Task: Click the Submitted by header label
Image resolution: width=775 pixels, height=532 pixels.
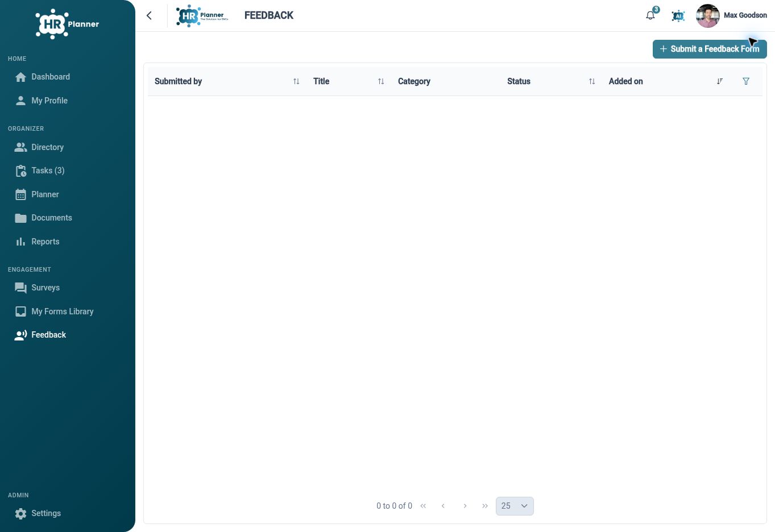Action: [178, 81]
